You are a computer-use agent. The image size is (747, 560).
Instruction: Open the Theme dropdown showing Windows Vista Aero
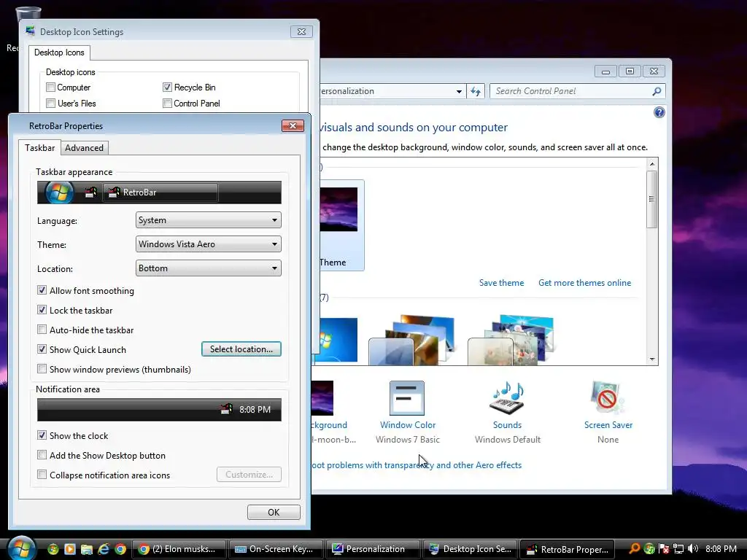[208, 244]
